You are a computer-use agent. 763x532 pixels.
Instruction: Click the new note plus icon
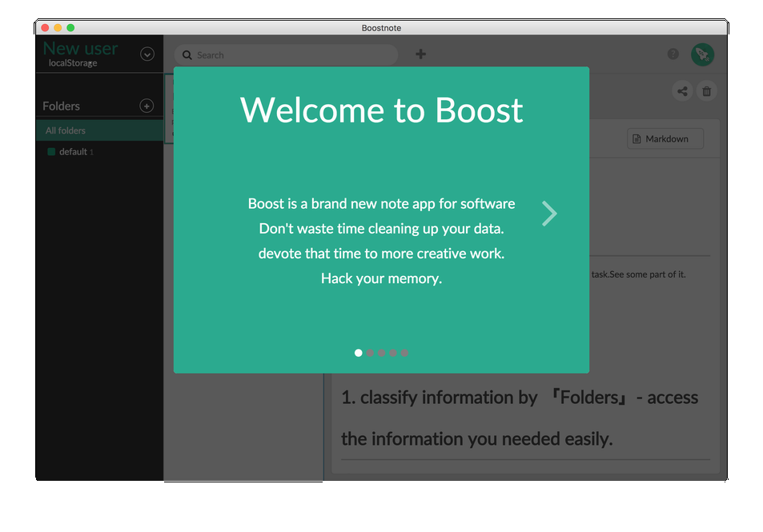click(420, 54)
